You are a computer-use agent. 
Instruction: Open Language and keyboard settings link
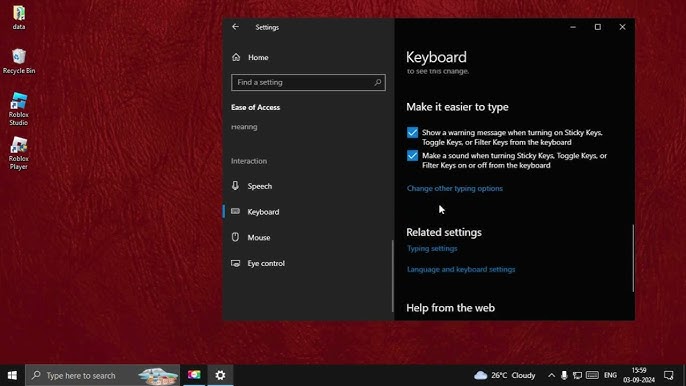(461, 270)
